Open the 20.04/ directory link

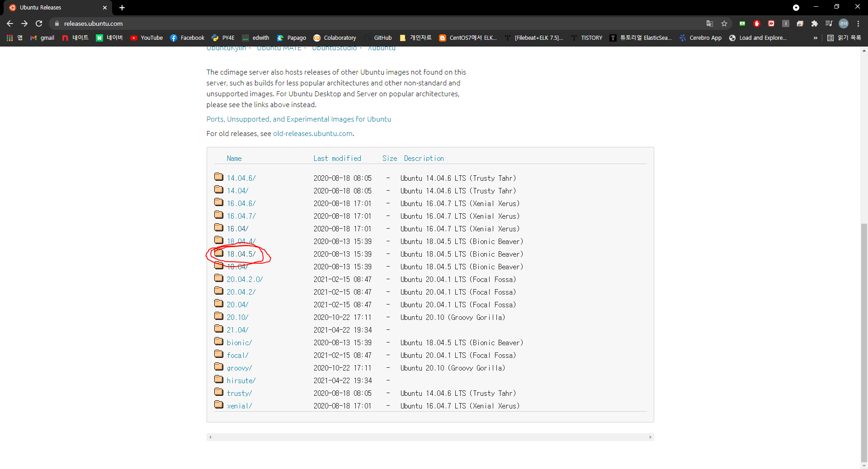[237, 305]
